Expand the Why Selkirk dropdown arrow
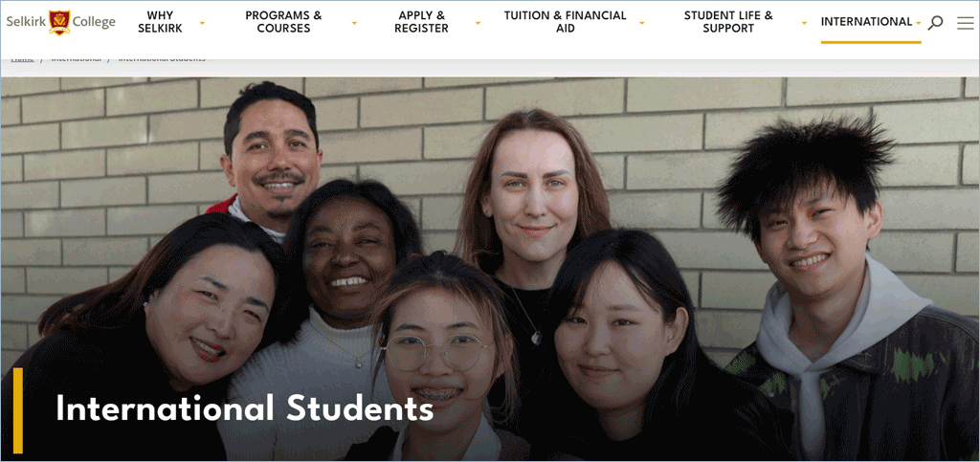 point(202,23)
